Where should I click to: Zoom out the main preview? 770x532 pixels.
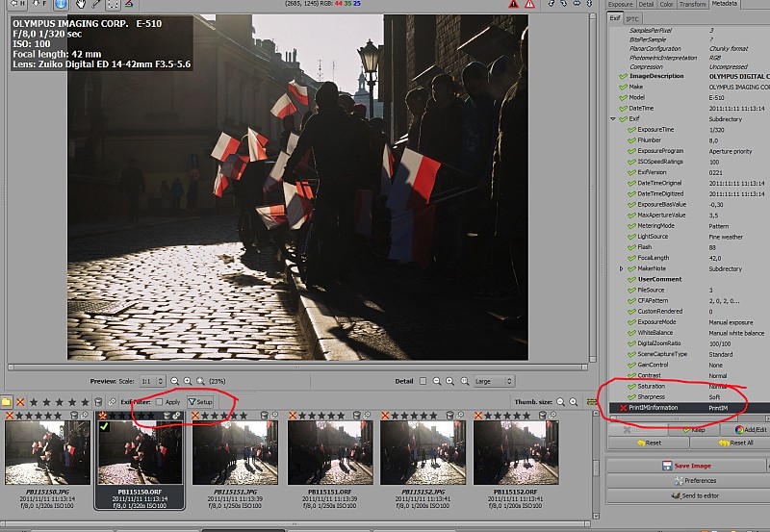coord(174,381)
